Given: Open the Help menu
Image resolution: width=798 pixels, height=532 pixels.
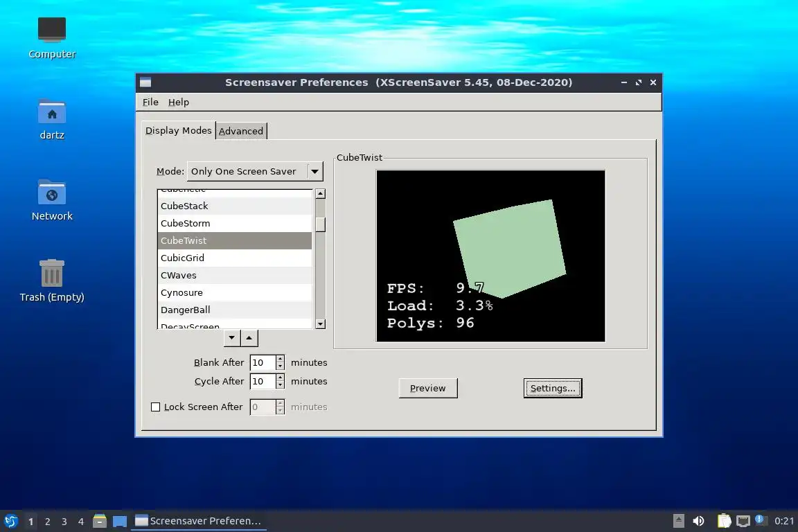Looking at the screenshot, I should (x=179, y=103).
